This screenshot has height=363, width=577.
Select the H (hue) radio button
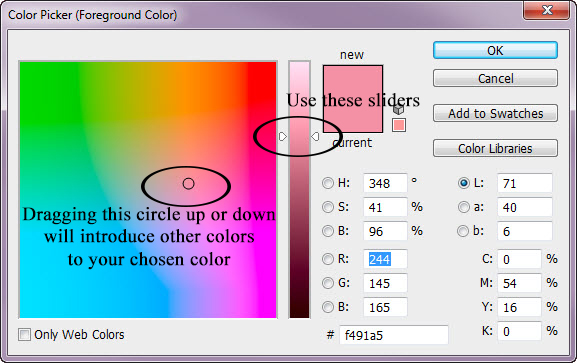[x=328, y=183]
